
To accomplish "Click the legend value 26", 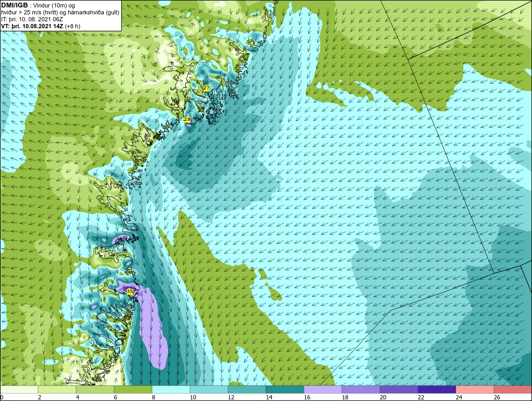I will click(497, 397).
